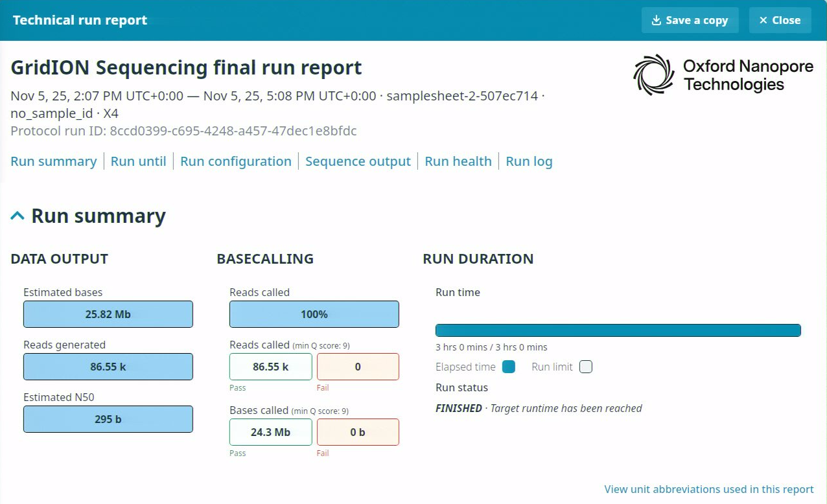The image size is (827, 504).
Task: Select the failed reads 0 box
Action: (358, 367)
